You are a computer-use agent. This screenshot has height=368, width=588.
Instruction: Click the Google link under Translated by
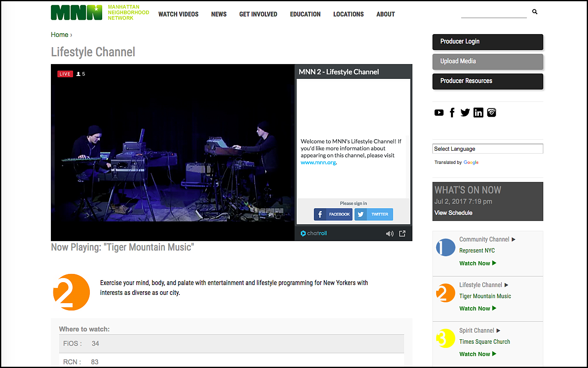click(471, 163)
